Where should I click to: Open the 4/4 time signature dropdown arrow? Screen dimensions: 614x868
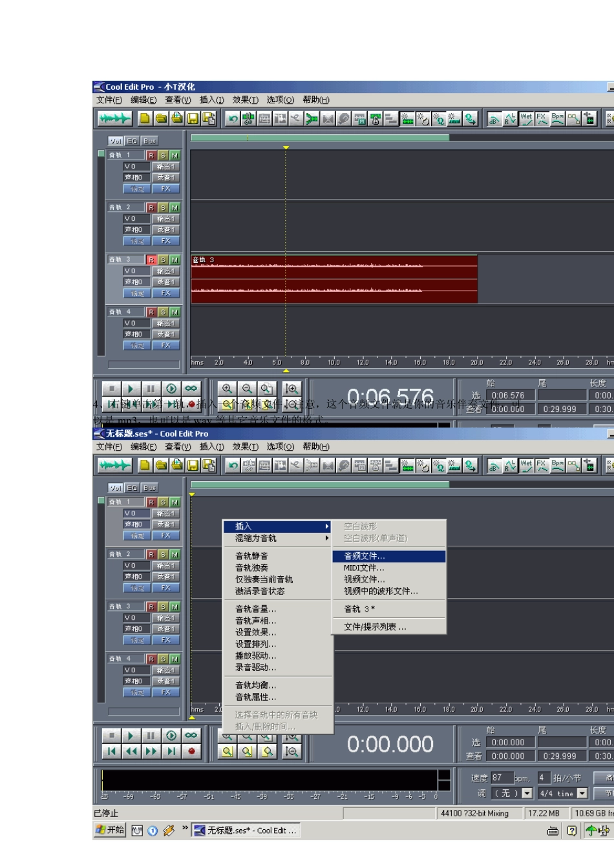tap(582, 793)
